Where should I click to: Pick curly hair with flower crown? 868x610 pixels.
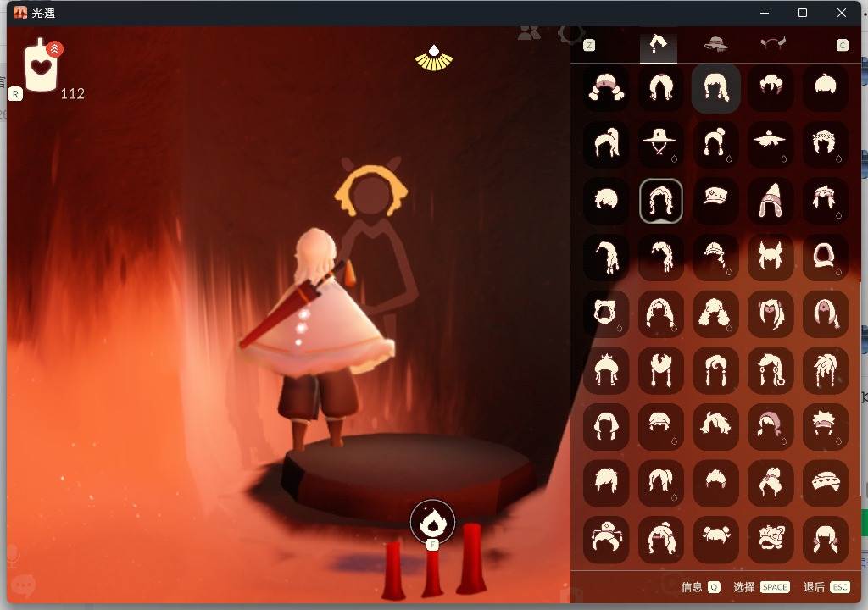(825, 144)
